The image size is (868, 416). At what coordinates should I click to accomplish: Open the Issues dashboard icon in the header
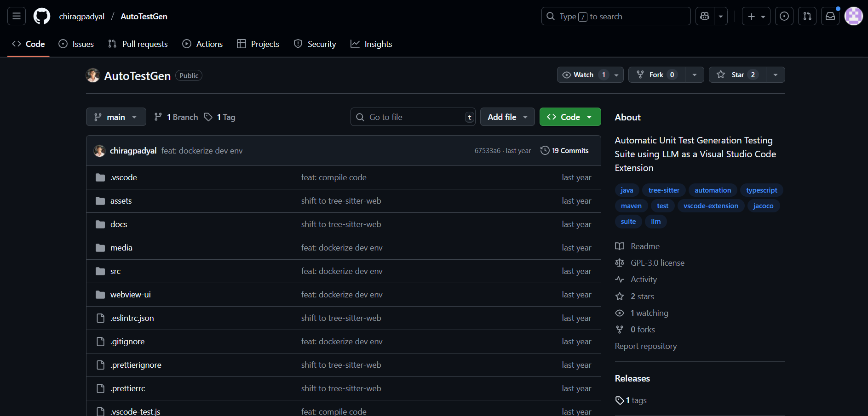(x=784, y=16)
